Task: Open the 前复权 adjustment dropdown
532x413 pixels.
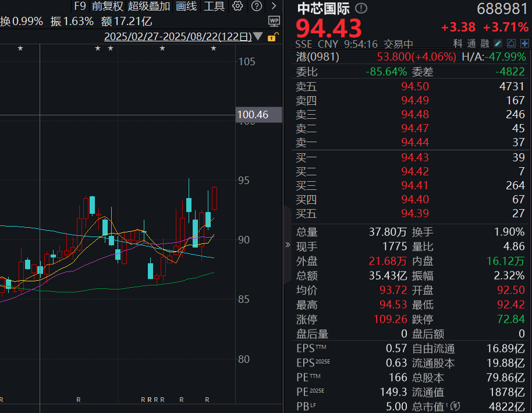Action: point(108,6)
